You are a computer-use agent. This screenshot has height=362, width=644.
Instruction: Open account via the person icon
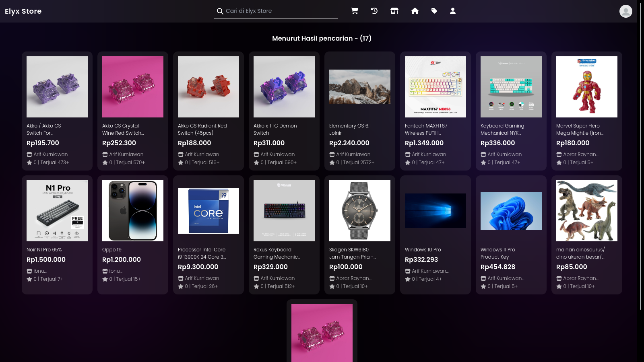pos(453,11)
